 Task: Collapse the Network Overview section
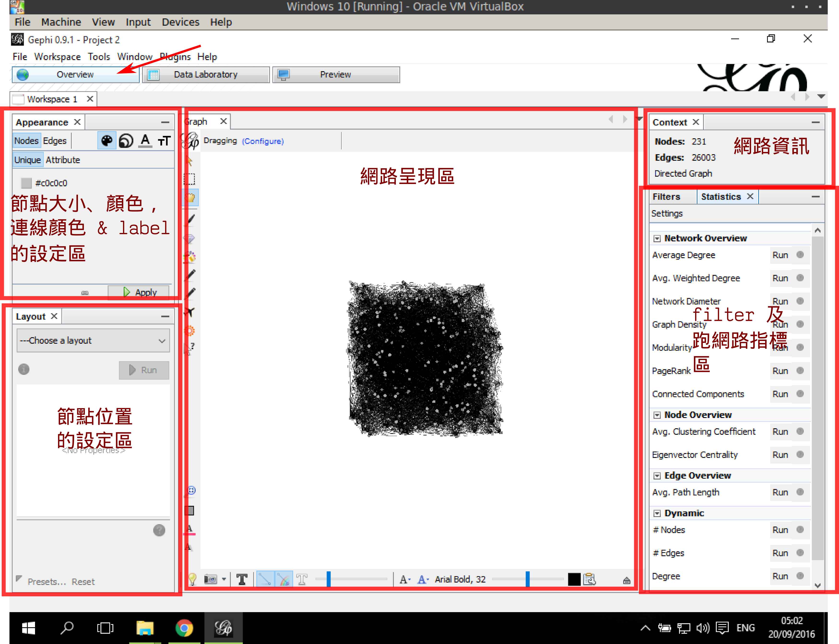click(x=657, y=239)
